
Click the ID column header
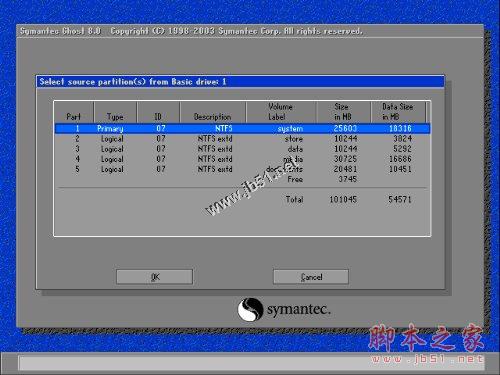(x=158, y=112)
